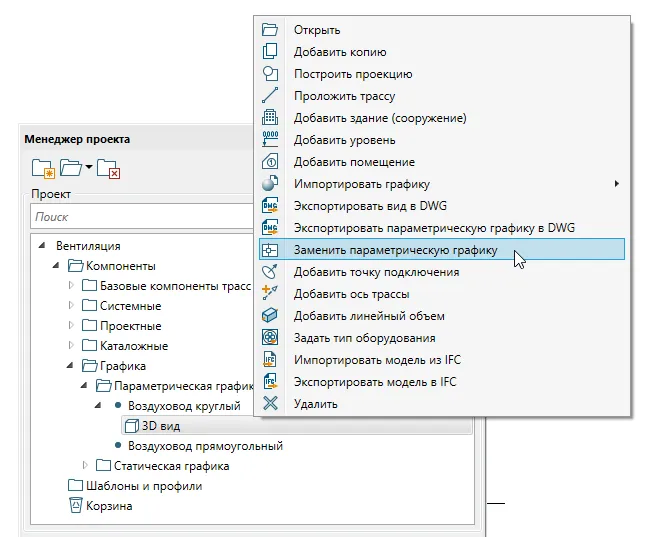Click the Добавить здание building icon
The width and height of the screenshot is (648, 537).
point(269,118)
